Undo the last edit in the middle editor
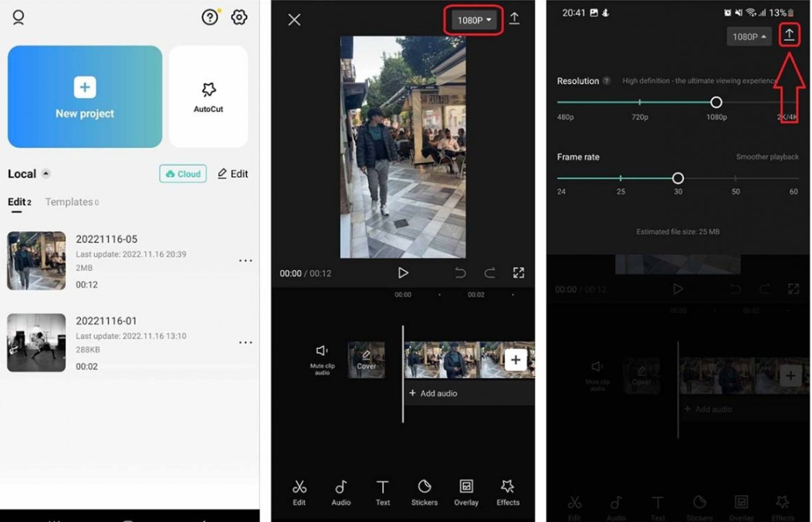This screenshot has height=522, width=812. pyautogui.click(x=460, y=273)
